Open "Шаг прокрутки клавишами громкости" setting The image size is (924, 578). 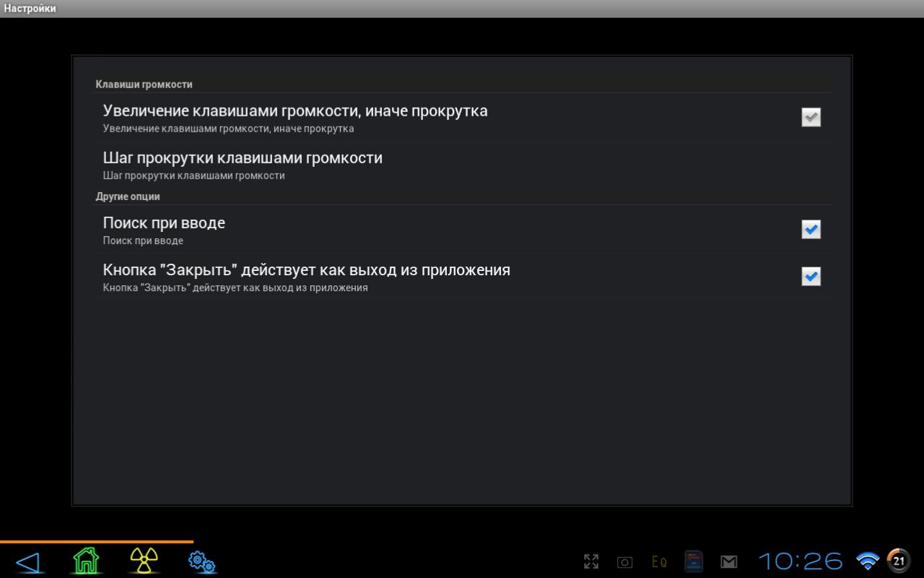click(x=243, y=165)
